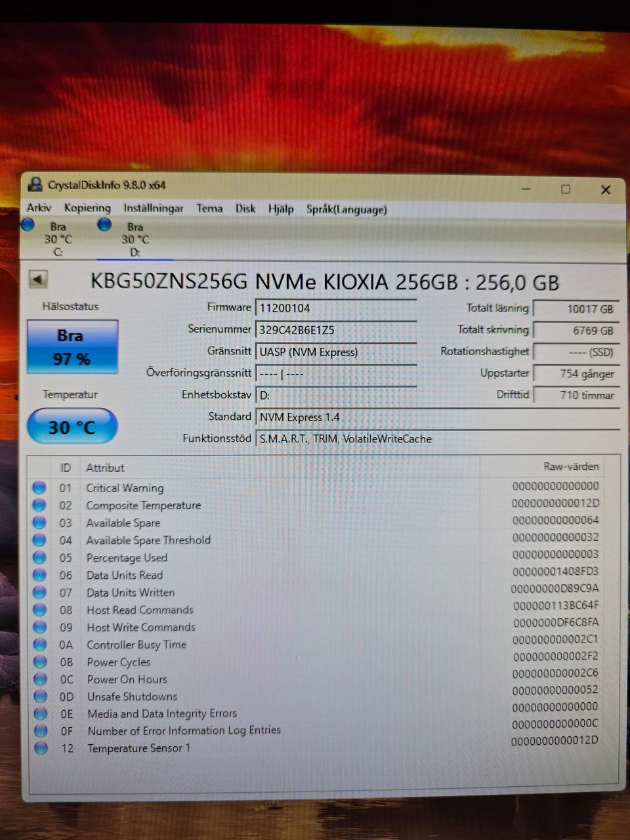Open the Disk menu

(x=245, y=209)
